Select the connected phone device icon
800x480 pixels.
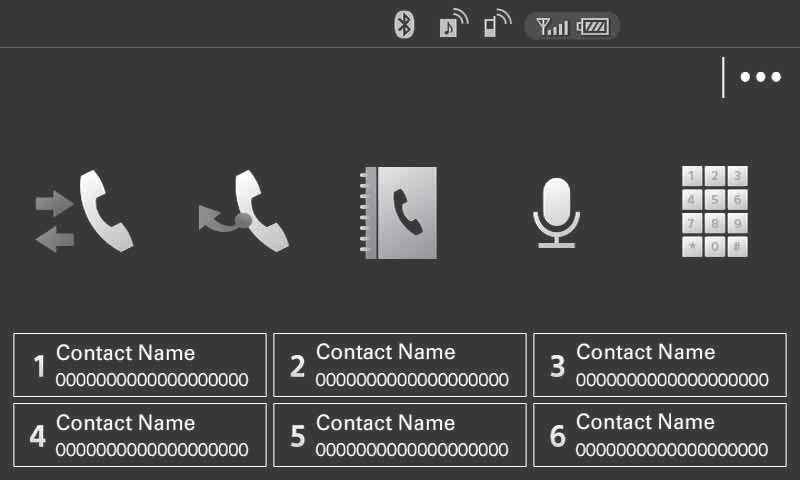point(497,24)
